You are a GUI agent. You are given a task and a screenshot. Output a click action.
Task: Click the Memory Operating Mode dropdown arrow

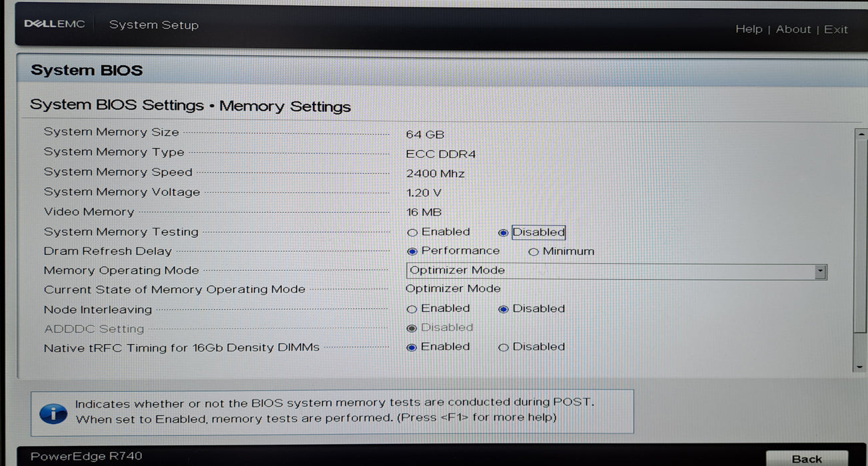click(x=821, y=272)
